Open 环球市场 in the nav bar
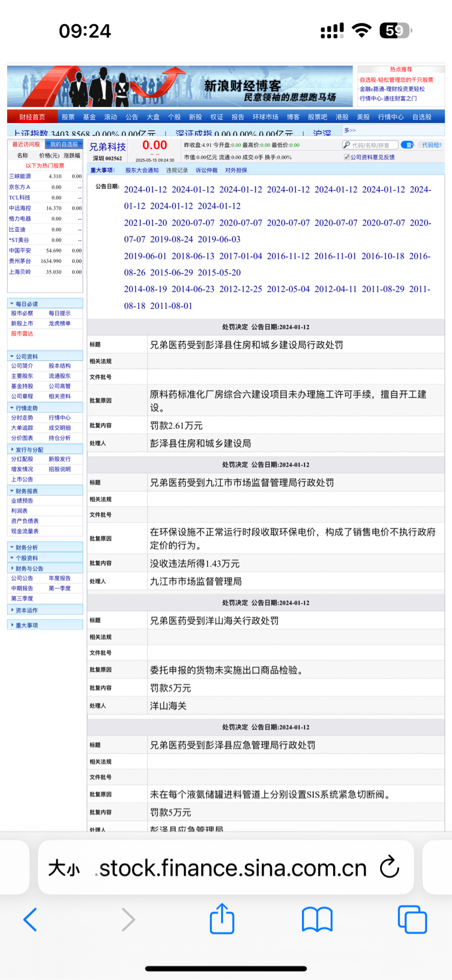The width and height of the screenshot is (452, 980). 265,117
